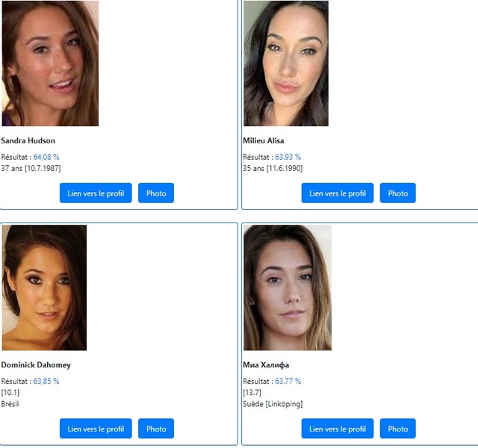Select the thumbnail image above Миа Халифа
Screen dimensions: 478x448
click(288, 287)
